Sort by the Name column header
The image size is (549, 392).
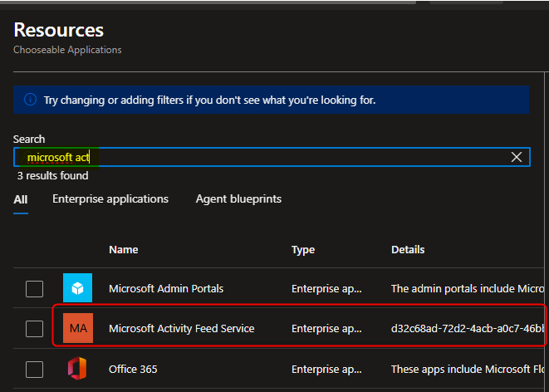123,249
